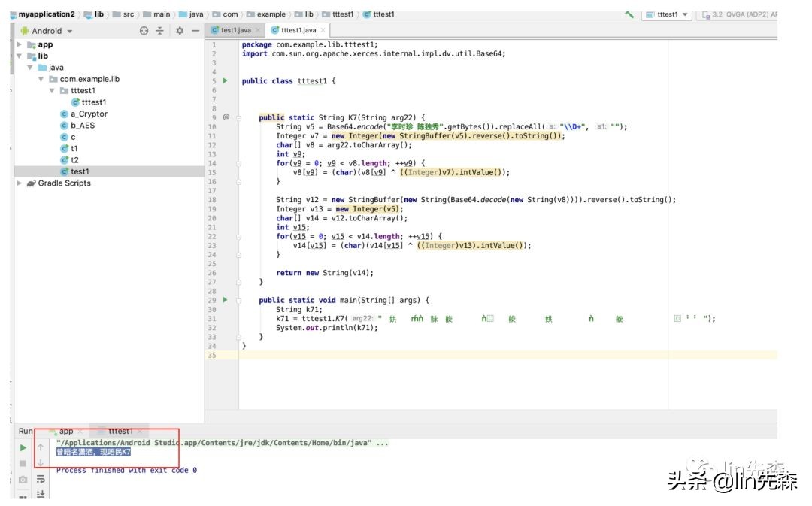Open the a_Cryptor class in project tree
This screenshot has width=812, height=506.
tap(89, 114)
